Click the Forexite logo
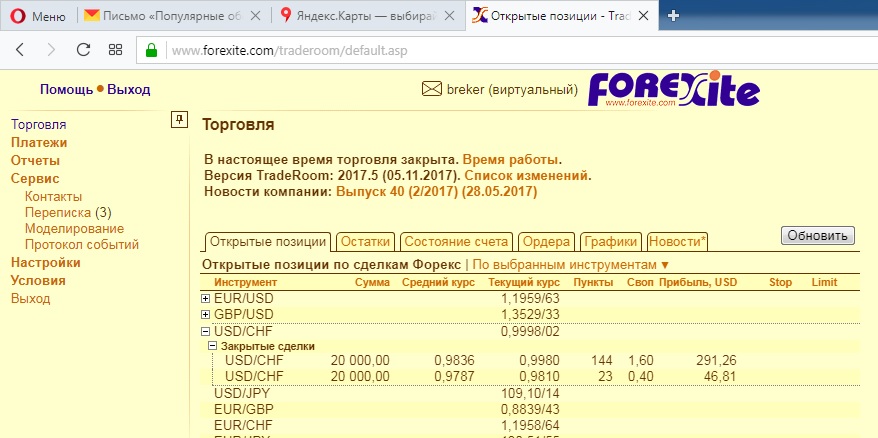878x438 pixels. click(674, 89)
